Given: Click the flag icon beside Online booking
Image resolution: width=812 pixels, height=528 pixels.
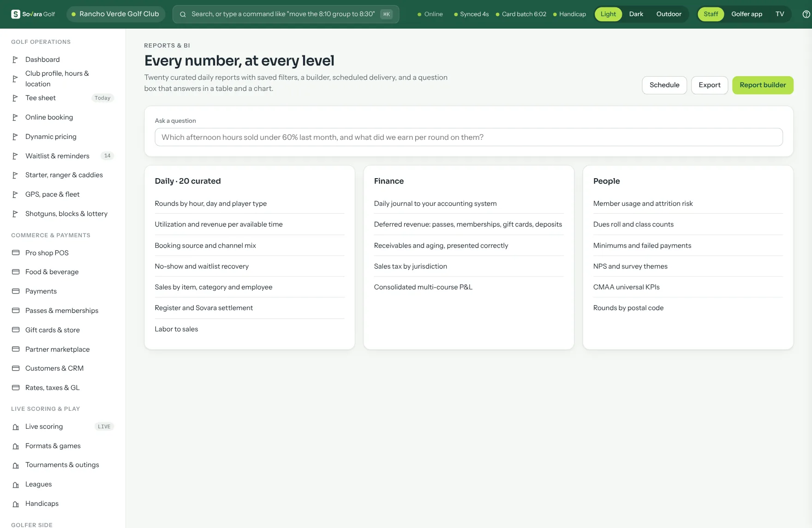Looking at the screenshot, I should [x=15, y=117].
